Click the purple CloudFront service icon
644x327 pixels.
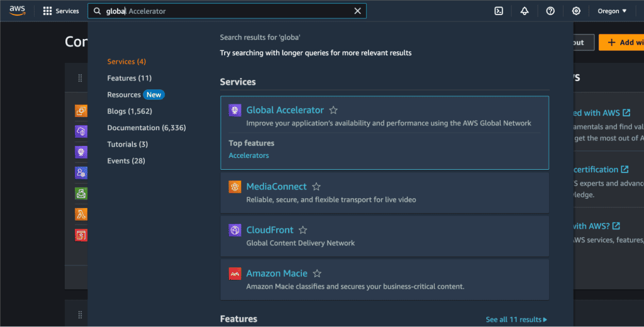tap(235, 230)
